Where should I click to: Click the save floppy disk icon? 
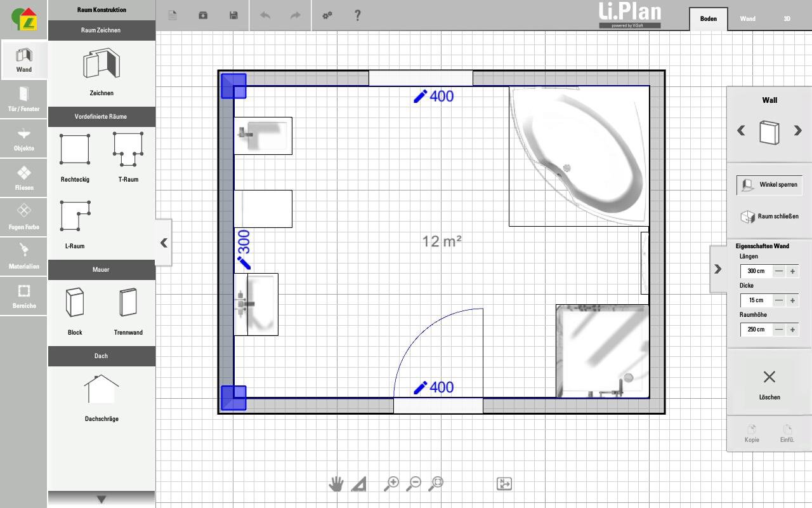(233, 15)
